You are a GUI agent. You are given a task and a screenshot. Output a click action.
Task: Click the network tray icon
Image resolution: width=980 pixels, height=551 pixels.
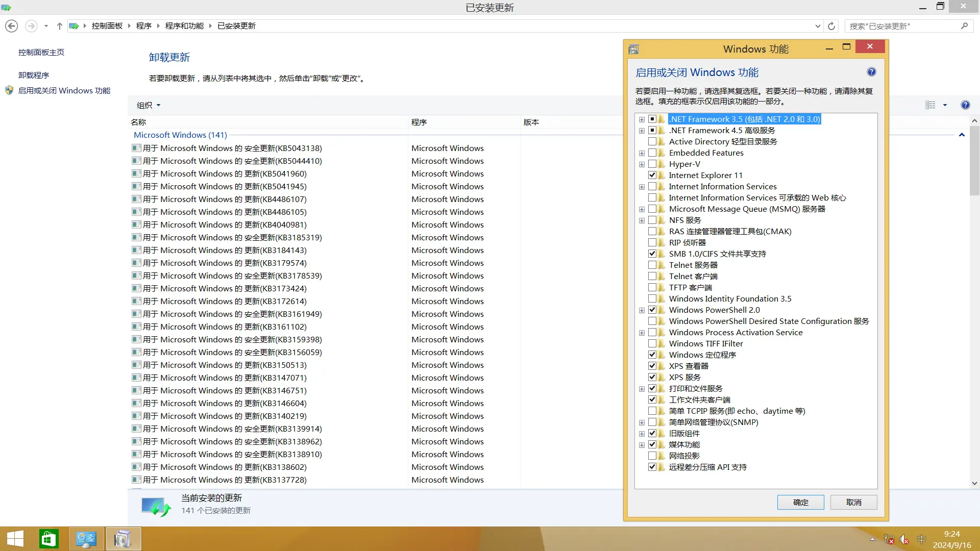889,539
